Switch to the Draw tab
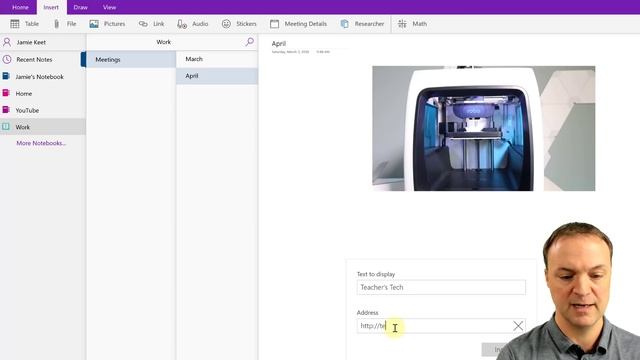The width and height of the screenshot is (640, 360). click(x=80, y=7)
